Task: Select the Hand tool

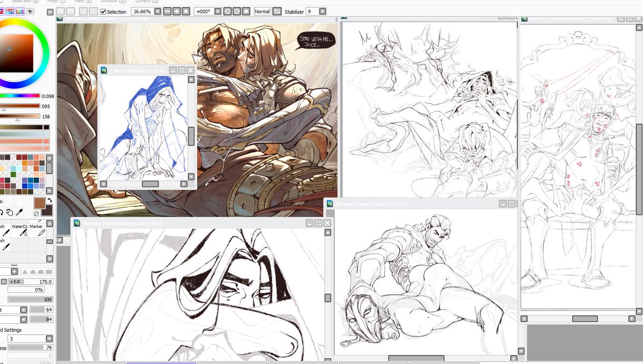Action: pyautogui.click(x=10, y=212)
